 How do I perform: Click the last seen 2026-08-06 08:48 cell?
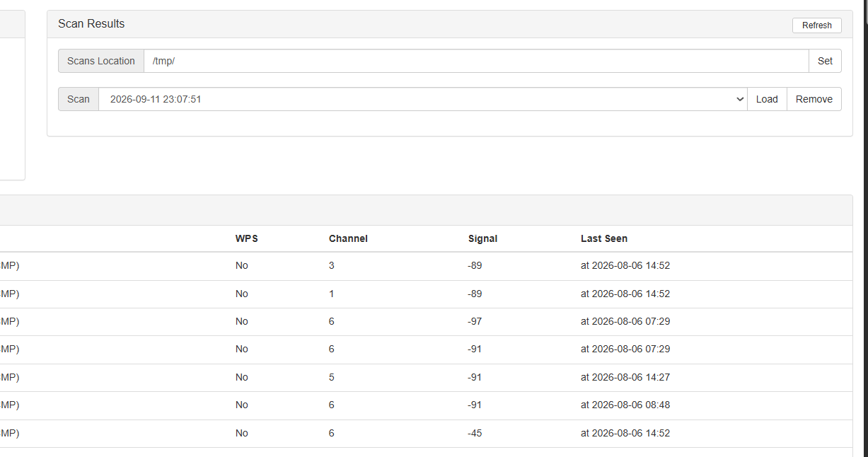[x=625, y=405]
